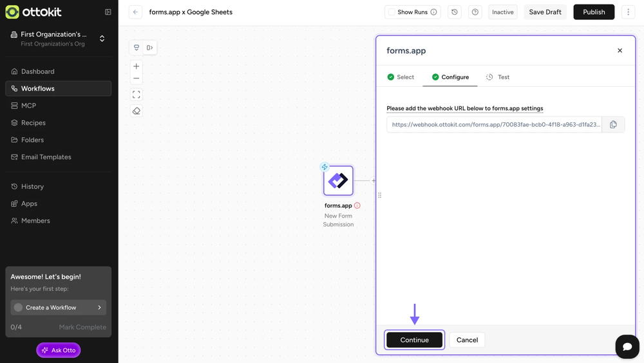Click the Continue button
This screenshot has width=644, height=363.
point(414,340)
